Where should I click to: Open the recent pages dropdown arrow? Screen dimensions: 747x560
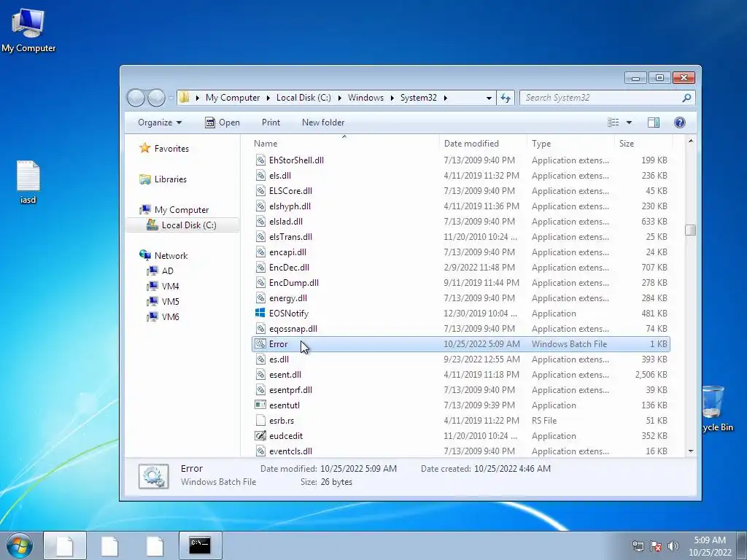point(171,98)
